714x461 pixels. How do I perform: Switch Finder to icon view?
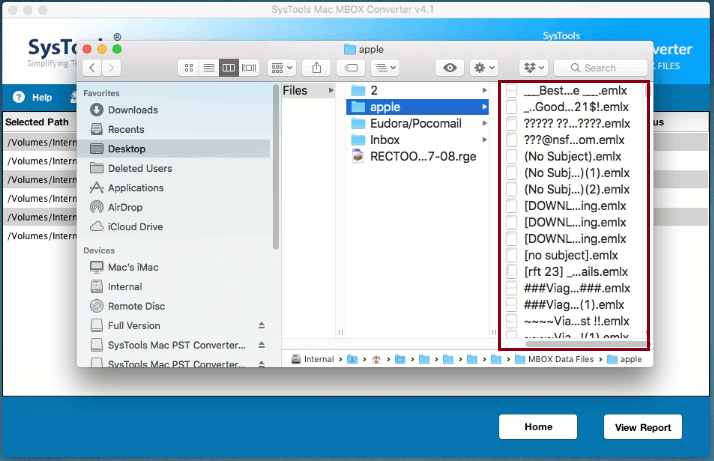[x=189, y=68]
